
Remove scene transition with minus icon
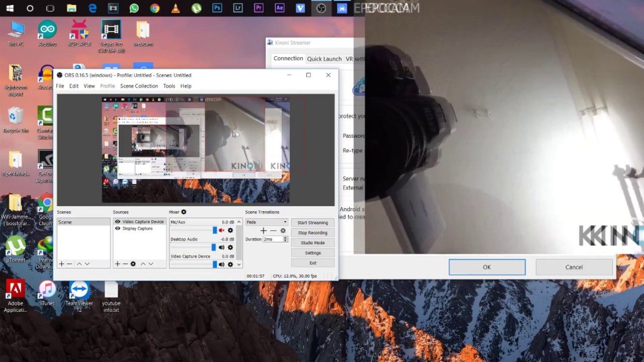(273, 231)
